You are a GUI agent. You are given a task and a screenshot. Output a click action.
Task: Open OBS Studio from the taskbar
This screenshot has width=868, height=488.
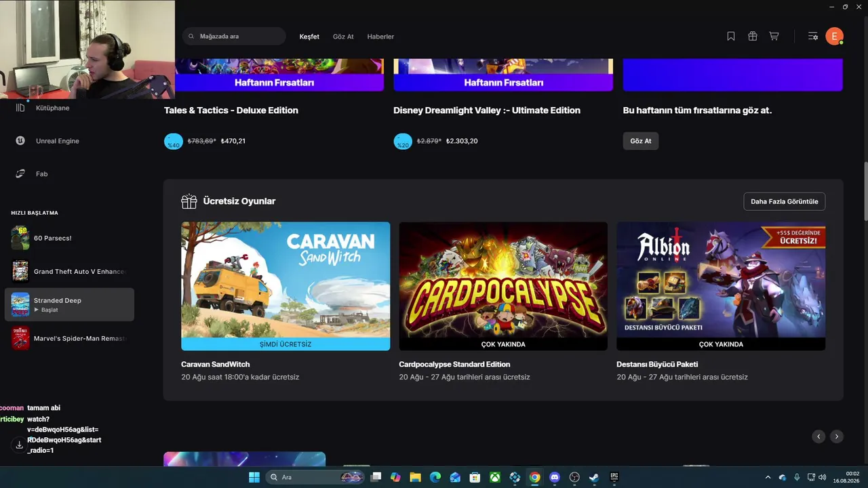pos(574,477)
